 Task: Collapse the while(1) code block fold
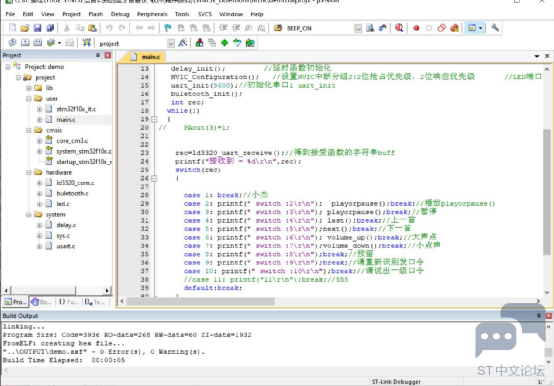tap(154, 119)
